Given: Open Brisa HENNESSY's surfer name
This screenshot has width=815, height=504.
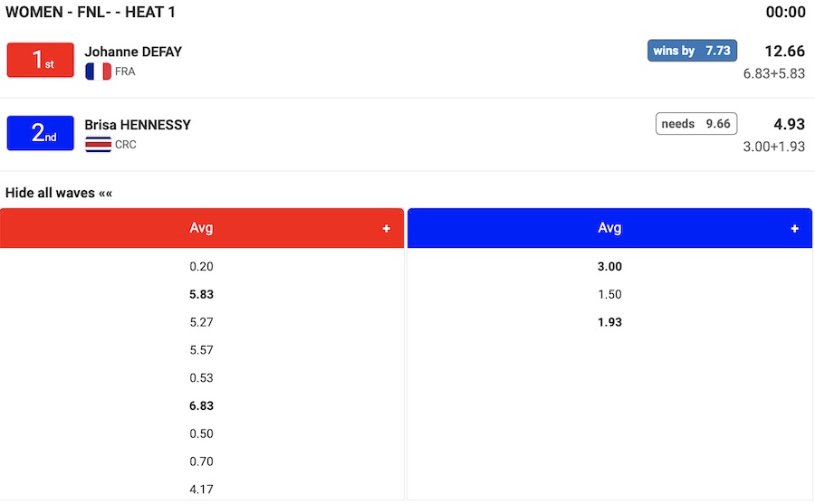Looking at the screenshot, I should click(138, 125).
